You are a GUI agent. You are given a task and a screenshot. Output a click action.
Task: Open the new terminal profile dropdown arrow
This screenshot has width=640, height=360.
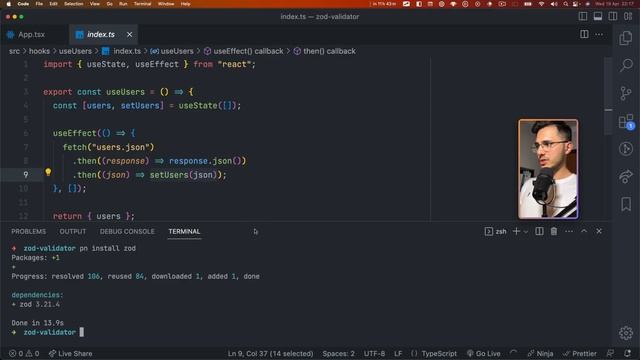[x=526, y=232]
